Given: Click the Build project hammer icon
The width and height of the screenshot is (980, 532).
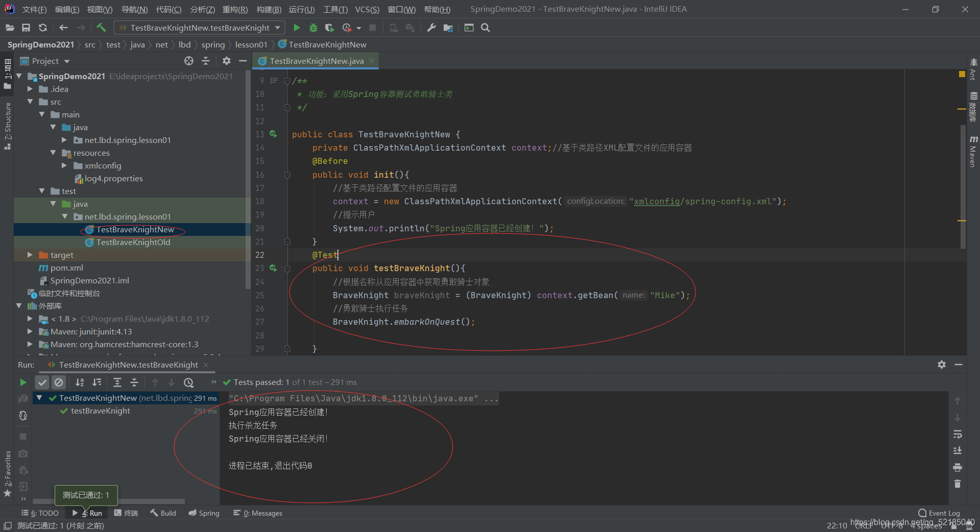Looking at the screenshot, I should pyautogui.click(x=101, y=28).
